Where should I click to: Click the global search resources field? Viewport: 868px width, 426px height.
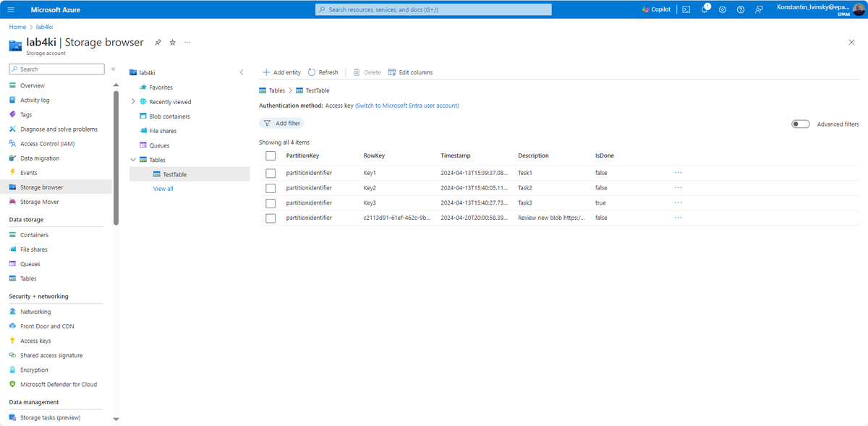pyautogui.click(x=433, y=9)
